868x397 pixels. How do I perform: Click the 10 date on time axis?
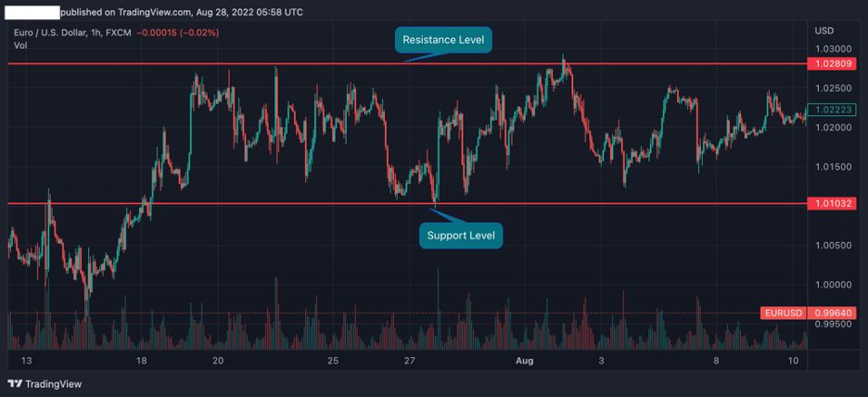click(x=790, y=361)
